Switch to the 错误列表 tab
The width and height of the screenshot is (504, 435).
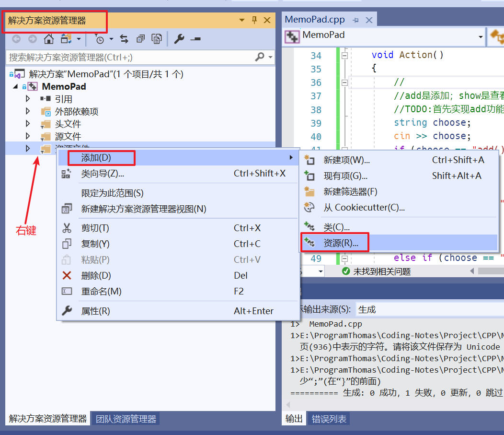(x=329, y=418)
